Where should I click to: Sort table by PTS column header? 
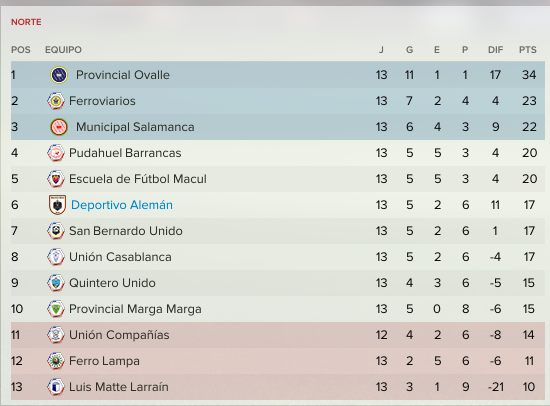(x=528, y=50)
